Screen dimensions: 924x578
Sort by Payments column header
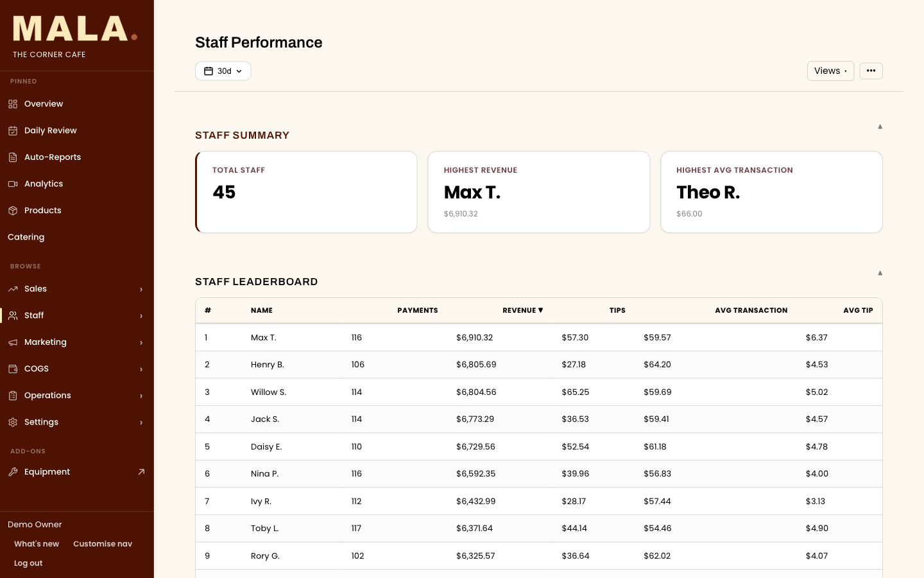[x=418, y=310]
